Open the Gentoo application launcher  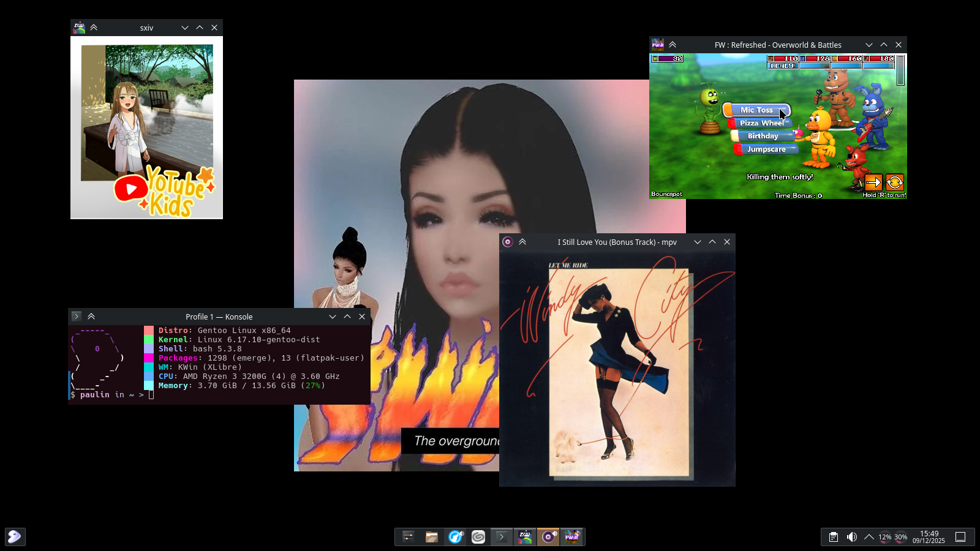(15, 537)
